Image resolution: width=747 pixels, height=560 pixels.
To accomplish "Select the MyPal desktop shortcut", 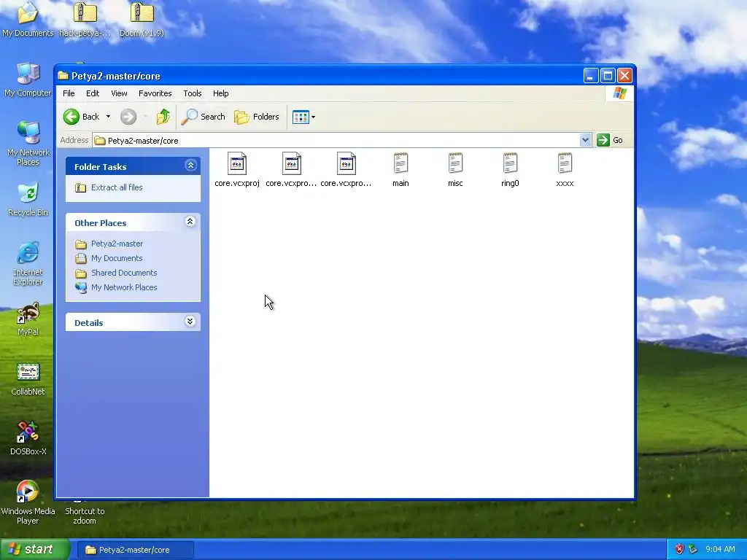I will coord(28,319).
